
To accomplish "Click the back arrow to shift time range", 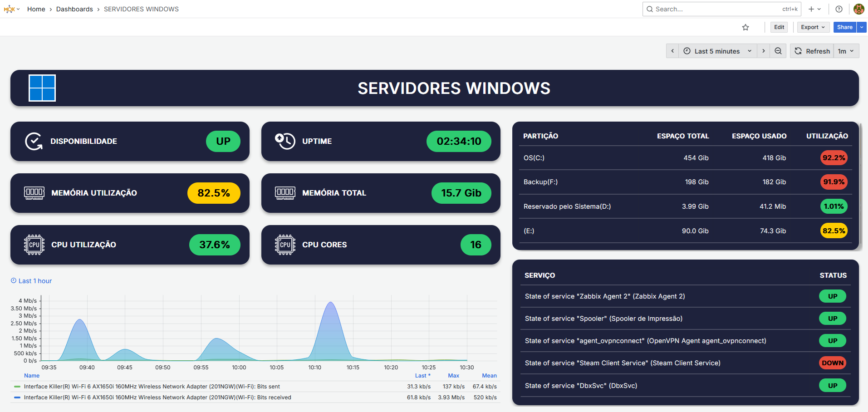I will pos(672,51).
